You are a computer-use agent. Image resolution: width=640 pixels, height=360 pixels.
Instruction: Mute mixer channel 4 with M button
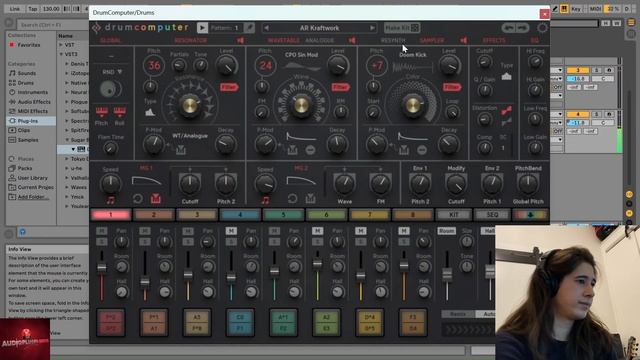click(x=231, y=231)
